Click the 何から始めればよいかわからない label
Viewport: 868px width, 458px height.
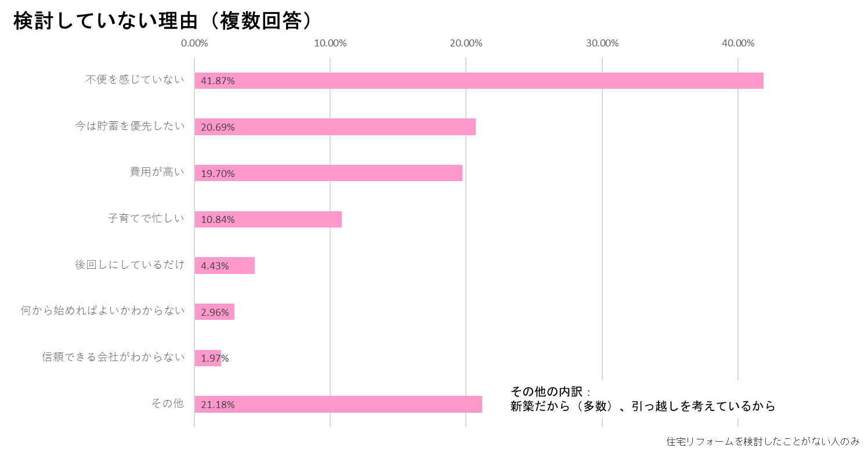pyautogui.click(x=103, y=311)
